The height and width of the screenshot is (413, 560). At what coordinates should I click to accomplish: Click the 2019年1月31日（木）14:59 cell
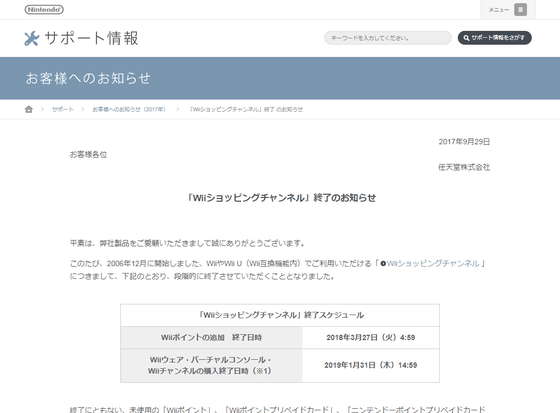pos(371,365)
